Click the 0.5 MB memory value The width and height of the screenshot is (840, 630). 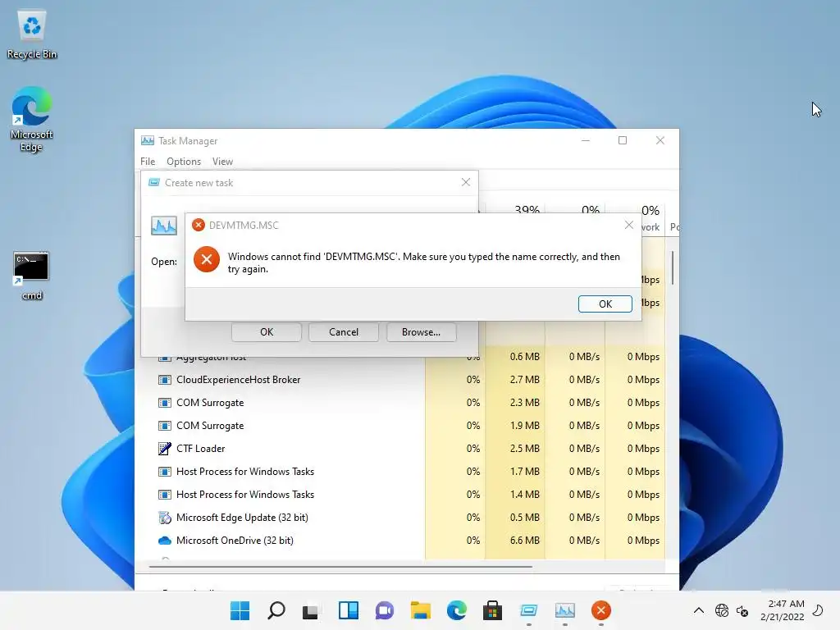click(524, 518)
